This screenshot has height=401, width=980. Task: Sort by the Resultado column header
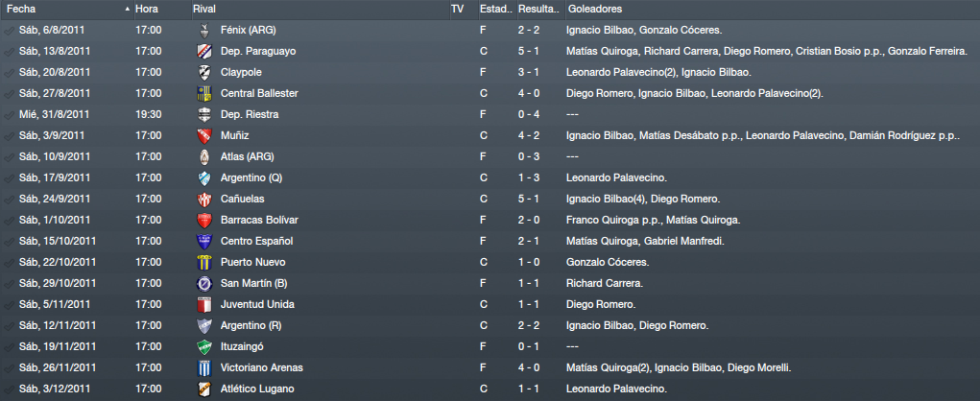click(x=539, y=10)
